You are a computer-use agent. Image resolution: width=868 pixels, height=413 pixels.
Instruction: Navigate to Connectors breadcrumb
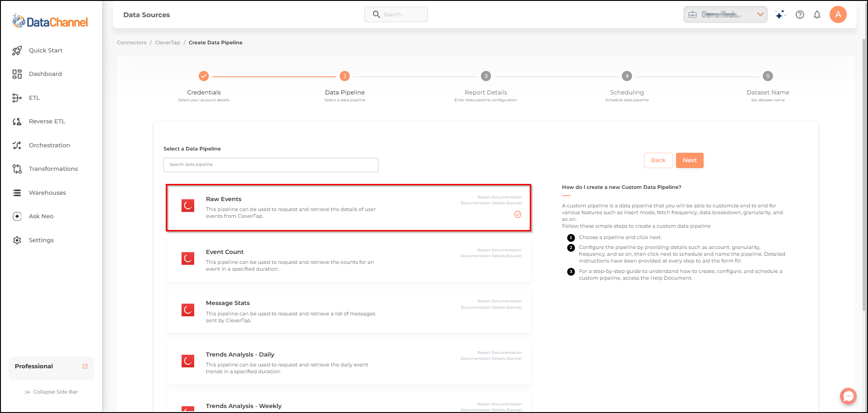131,42
